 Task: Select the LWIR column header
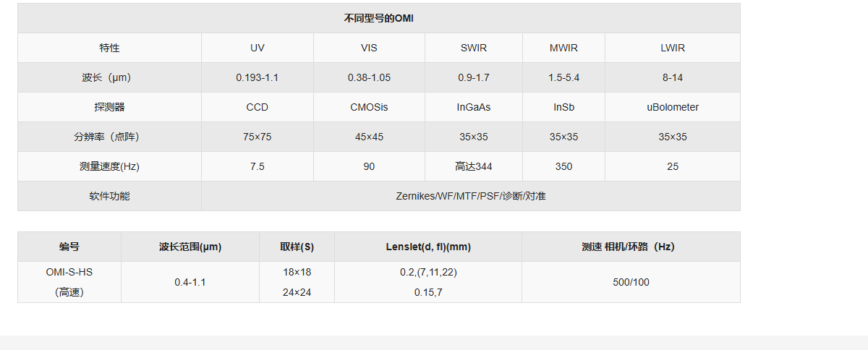point(673,48)
